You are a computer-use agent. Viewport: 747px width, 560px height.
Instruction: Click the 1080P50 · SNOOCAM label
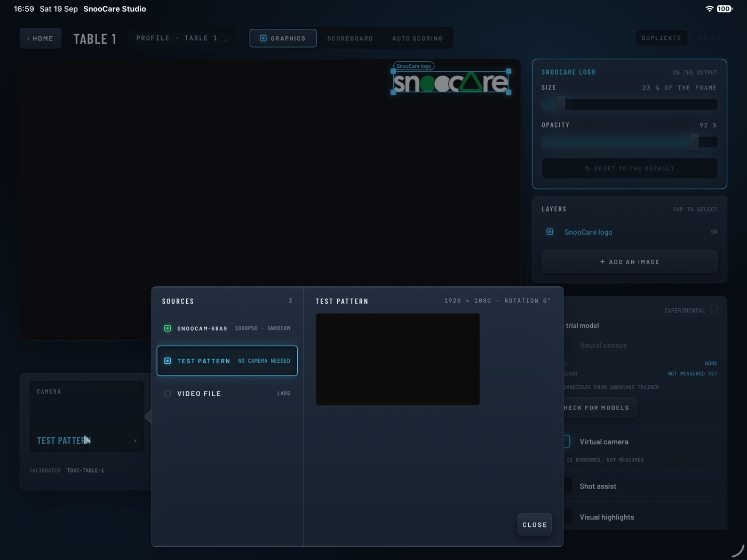pyautogui.click(x=263, y=329)
